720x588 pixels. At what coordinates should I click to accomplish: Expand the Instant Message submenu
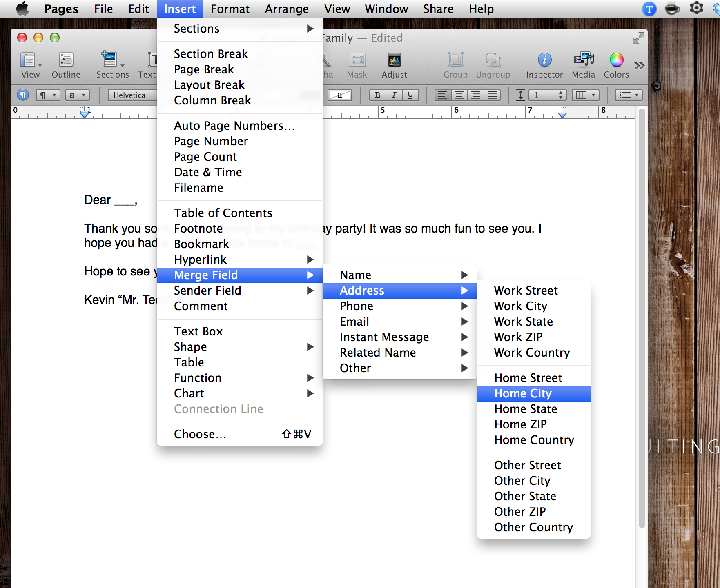pos(400,337)
